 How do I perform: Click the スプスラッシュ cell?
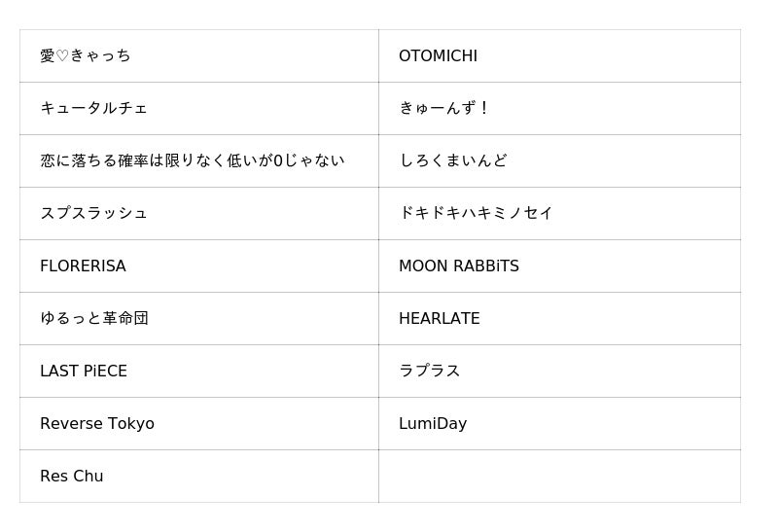93,214
